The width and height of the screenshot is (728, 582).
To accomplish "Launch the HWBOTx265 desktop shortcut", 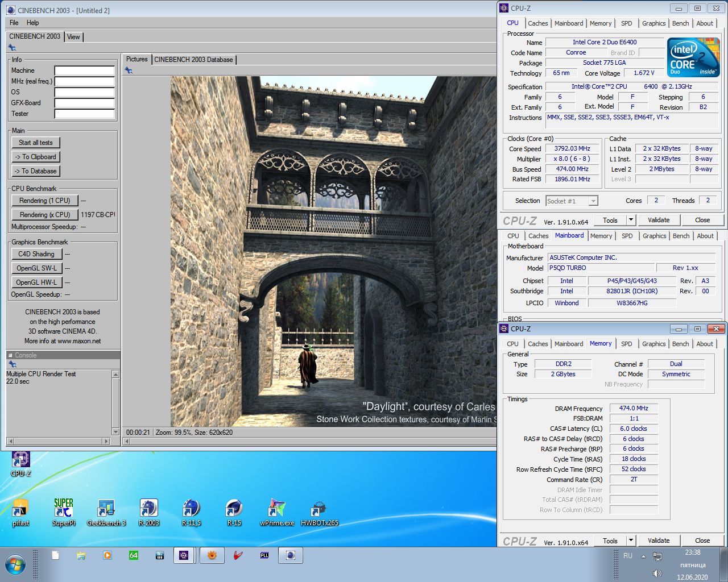I will click(320, 512).
